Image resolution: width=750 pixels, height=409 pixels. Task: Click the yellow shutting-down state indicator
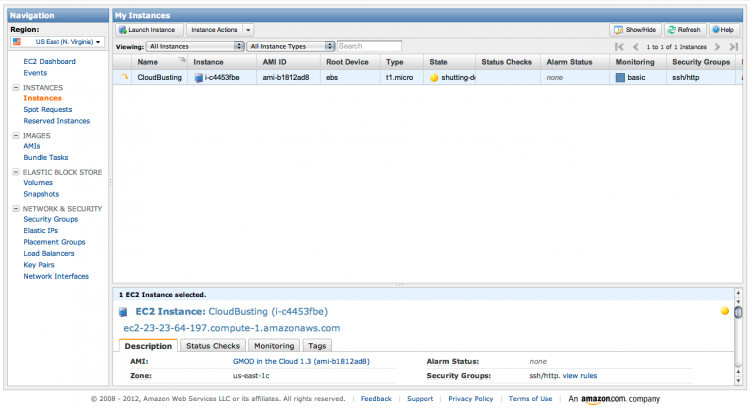[434, 77]
